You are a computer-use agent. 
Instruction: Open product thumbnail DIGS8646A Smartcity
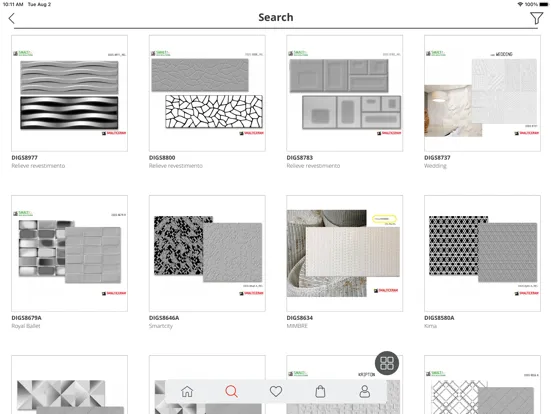207,253
